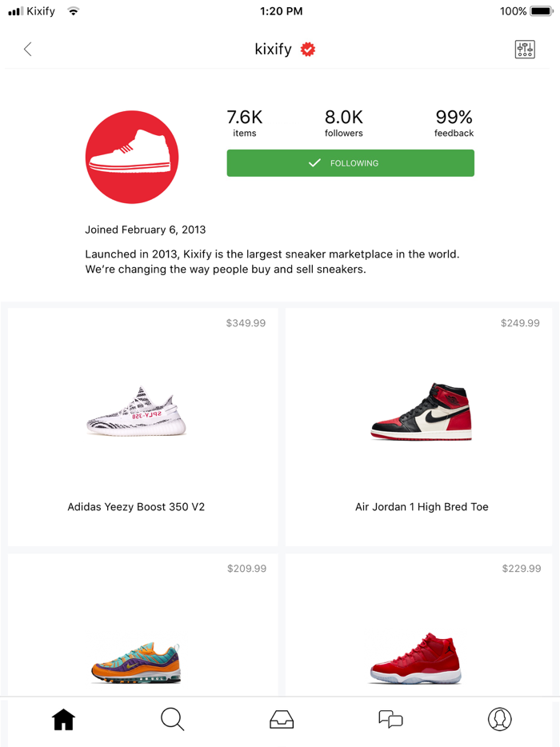
Task: Expand the back navigation chevron
Action: pyautogui.click(x=27, y=49)
